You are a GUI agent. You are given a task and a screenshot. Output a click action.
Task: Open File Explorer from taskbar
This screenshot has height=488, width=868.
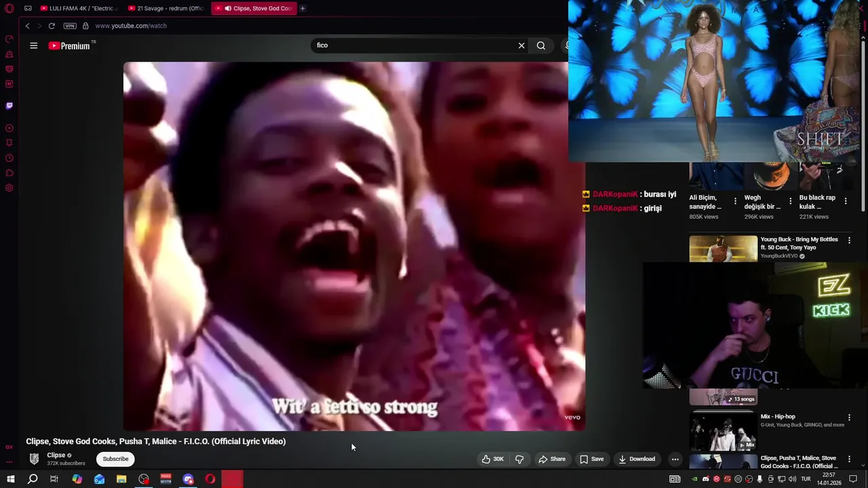tap(121, 479)
